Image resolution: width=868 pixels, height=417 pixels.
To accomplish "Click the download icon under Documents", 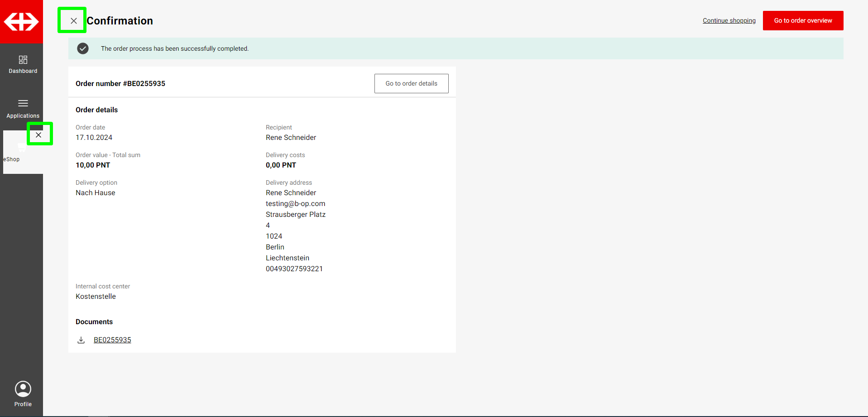I will pos(81,340).
